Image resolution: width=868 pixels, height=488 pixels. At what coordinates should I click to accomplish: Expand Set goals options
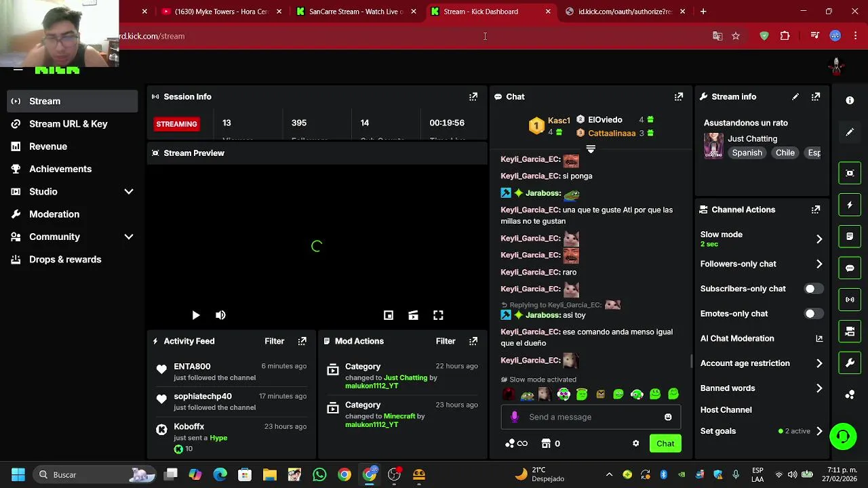coord(819,431)
